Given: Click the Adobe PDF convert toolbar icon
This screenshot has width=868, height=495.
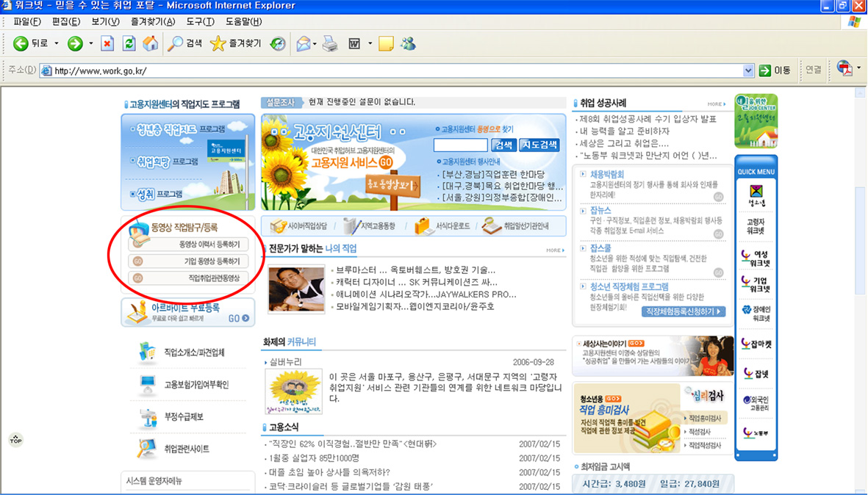Looking at the screenshot, I should coord(844,70).
